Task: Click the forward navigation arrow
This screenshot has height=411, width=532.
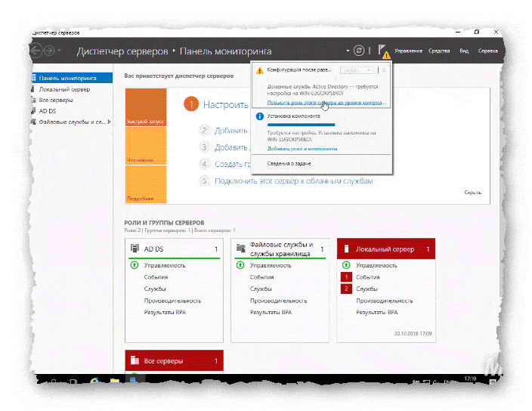Action: click(50, 51)
